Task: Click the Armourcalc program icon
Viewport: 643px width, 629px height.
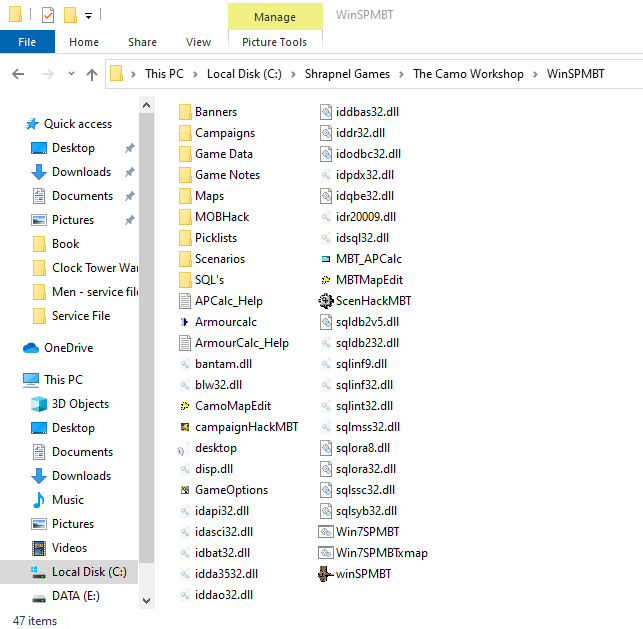Action: (185, 322)
